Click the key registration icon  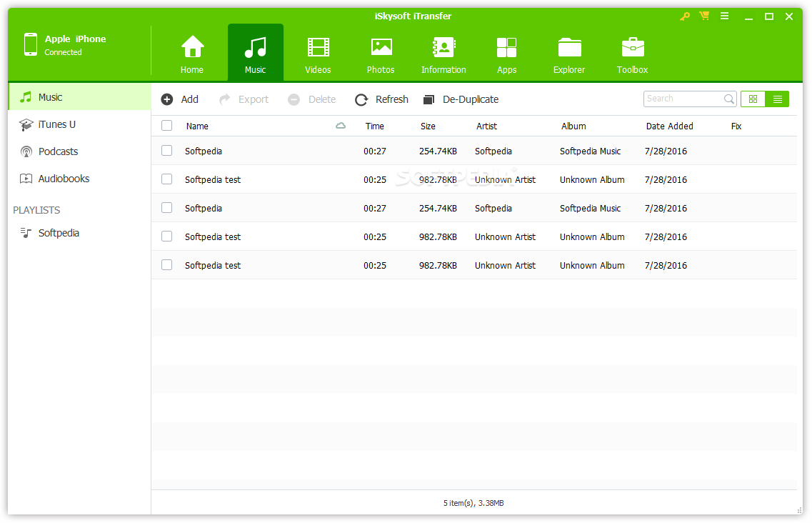685,16
